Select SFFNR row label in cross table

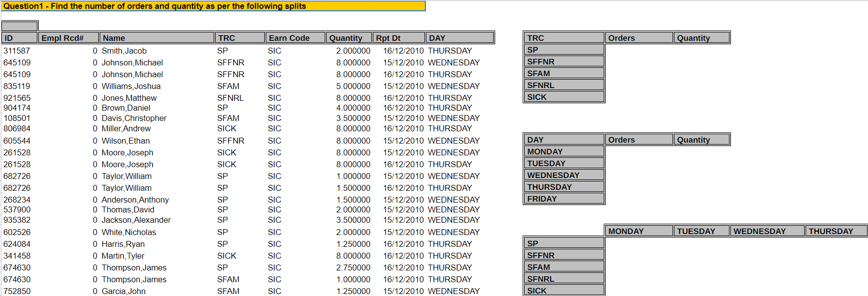564,255
